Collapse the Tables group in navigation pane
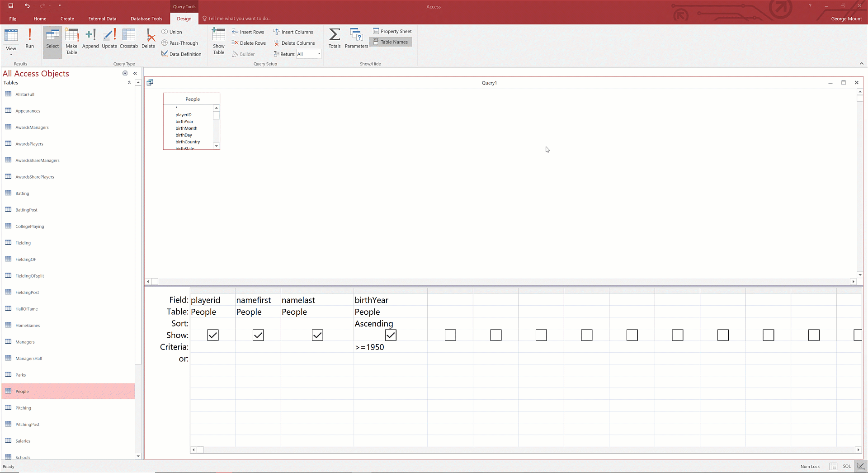This screenshot has height=473, width=868. pyautogui.click(x=129, y=83)
